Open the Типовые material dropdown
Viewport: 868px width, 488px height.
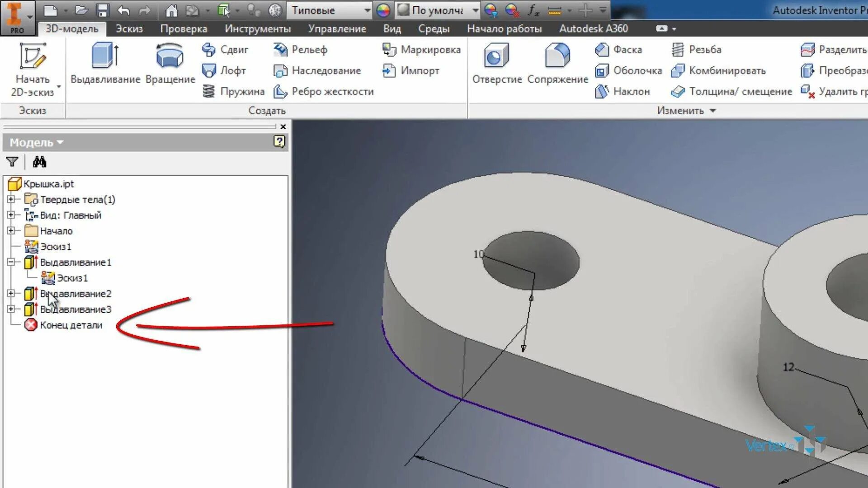click(367, 10)
